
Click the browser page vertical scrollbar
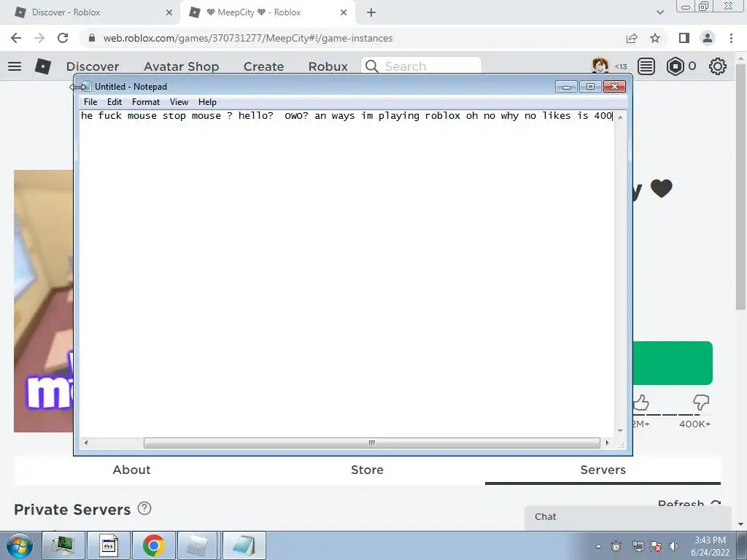pyautogui.click(x=740, y=187)
